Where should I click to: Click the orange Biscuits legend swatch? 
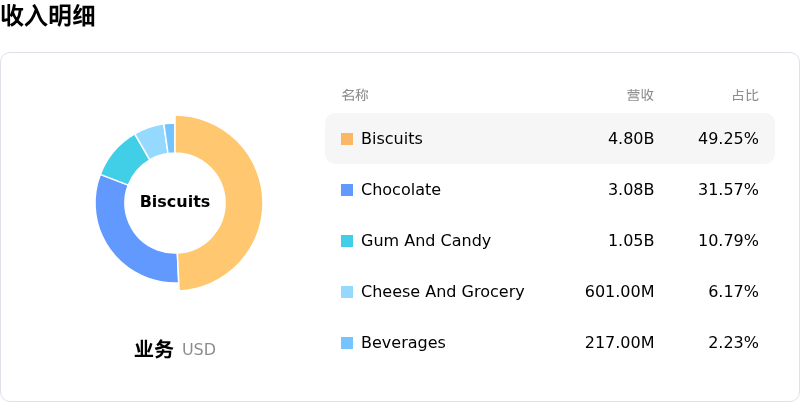pyautogui.click(x=347, y=139)
